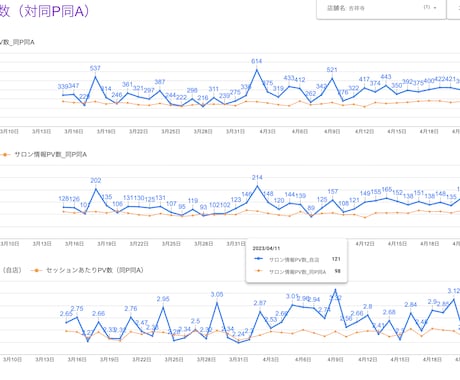
Task: Click the page heading 数（対同P同A）
Action: (45, 11)
